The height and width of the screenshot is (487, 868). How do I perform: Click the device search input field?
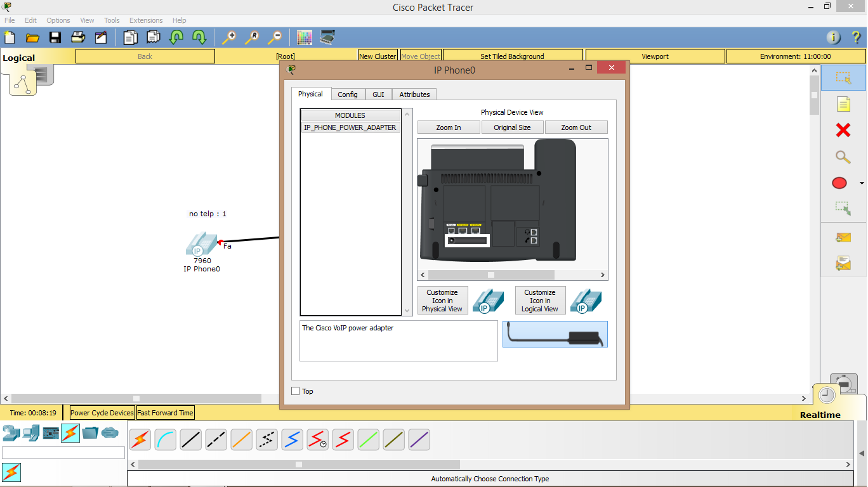tap(63, 453)
